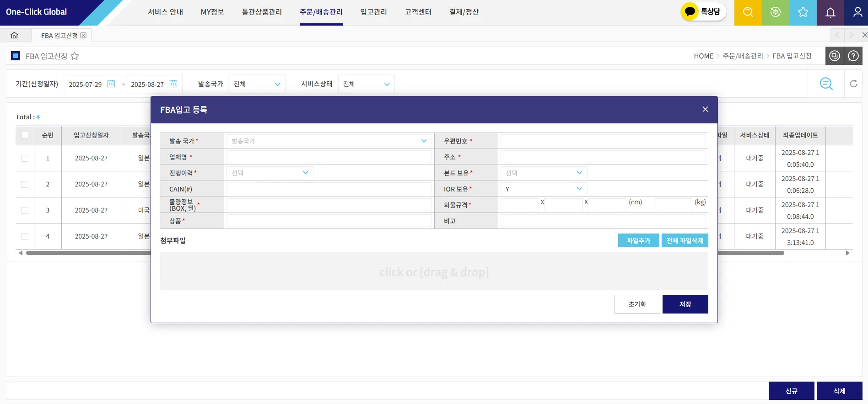Open the 통관상품관리 menu

coord(262,12)
